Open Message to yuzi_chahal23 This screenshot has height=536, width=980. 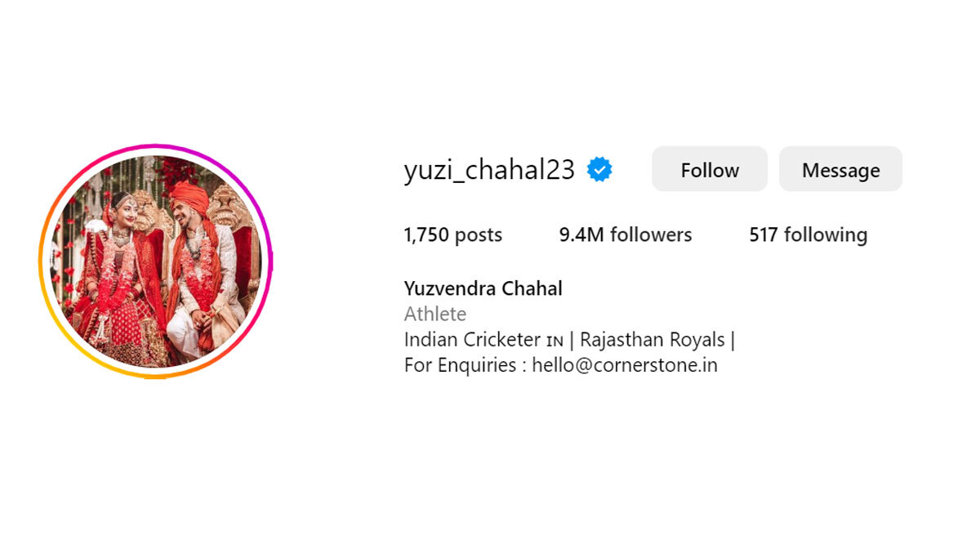tap(840, 169)
